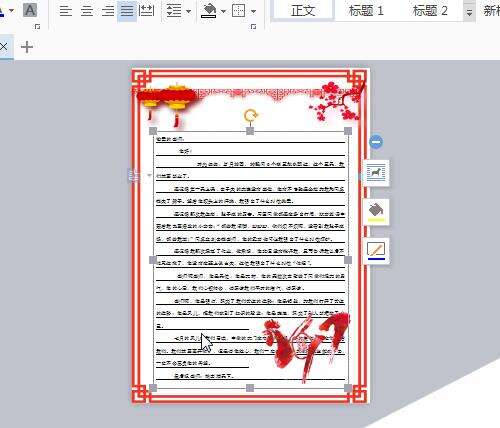The width and height of the screenshot is (500, 428).
Task: Expand the styles gallery
Action: click(x=469, y=13)
